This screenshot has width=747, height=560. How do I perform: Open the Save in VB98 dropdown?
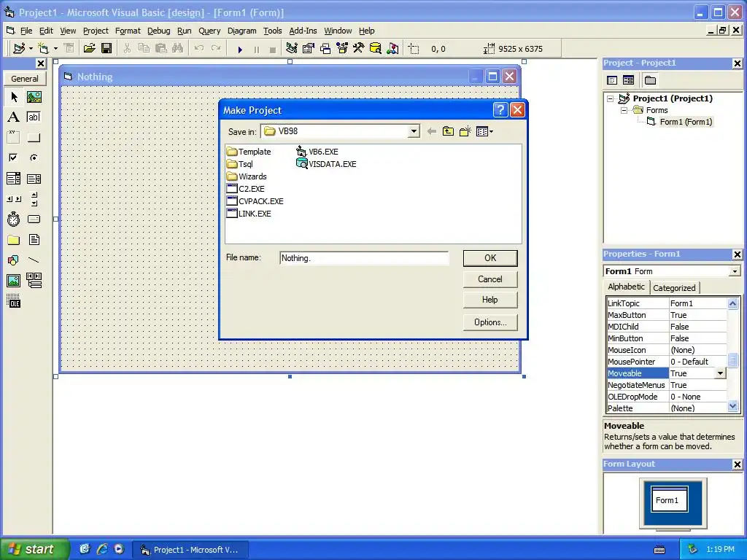click(414, 131)
